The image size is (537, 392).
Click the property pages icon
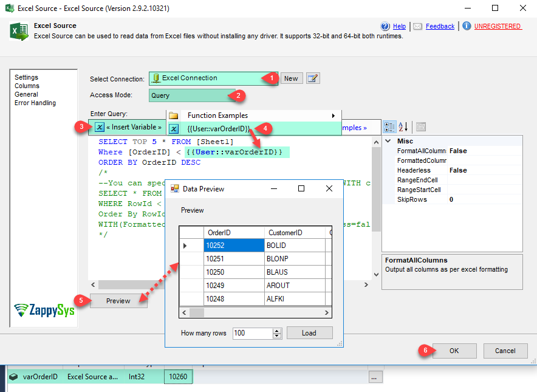click(x=421, y=127)
